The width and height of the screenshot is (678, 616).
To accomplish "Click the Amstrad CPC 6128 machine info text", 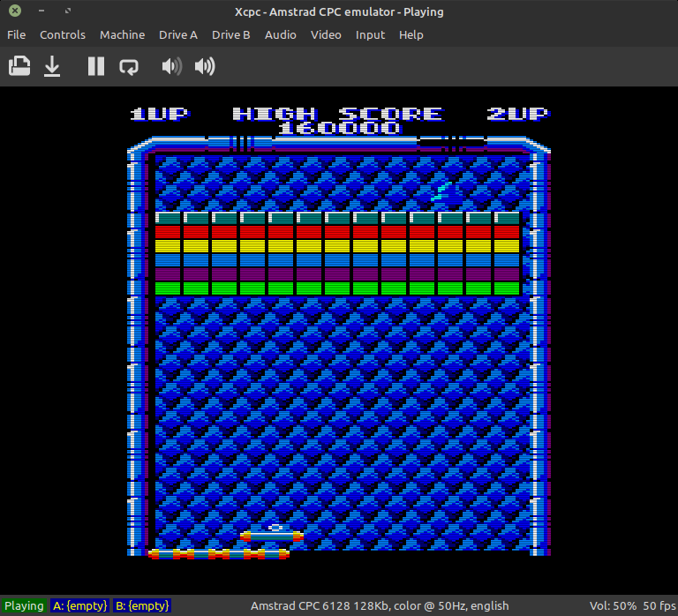I will click(380, 605).
